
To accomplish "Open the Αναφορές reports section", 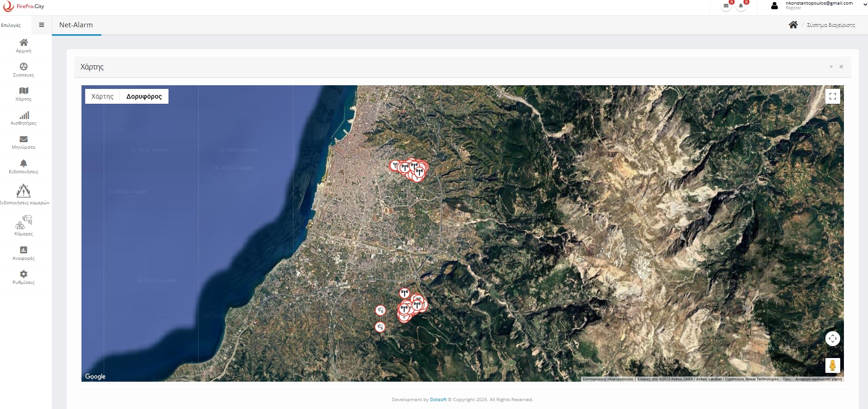I will pos(24,253).
